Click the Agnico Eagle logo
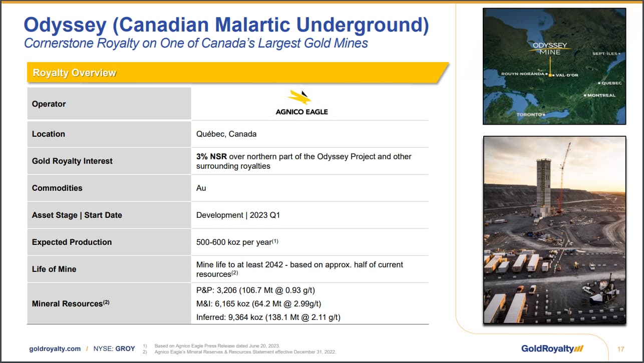 point(301,103)
